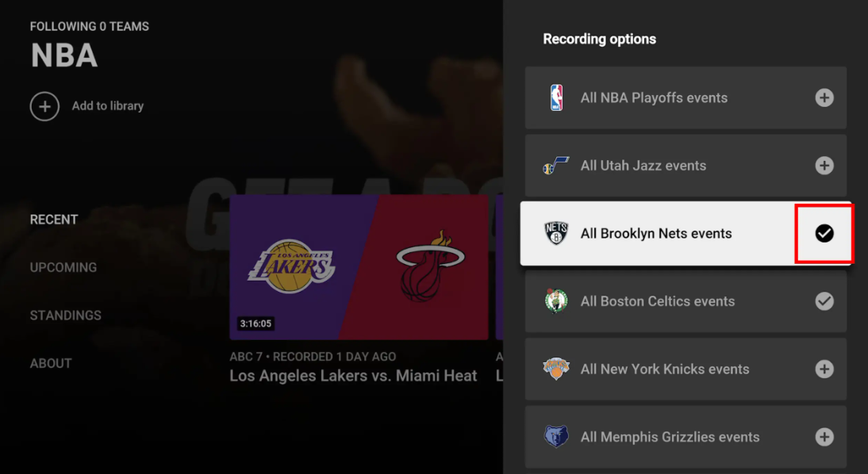This screenshot has height=474, width=868.
Task: Click the Add to library label
Action: (107, 106)
